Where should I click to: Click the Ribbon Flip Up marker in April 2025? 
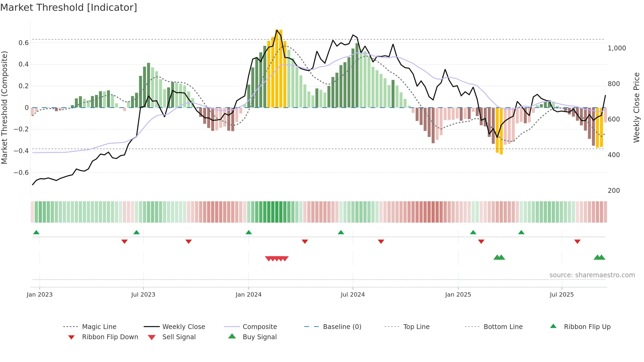pyautogui.click(x=521, y=232)
